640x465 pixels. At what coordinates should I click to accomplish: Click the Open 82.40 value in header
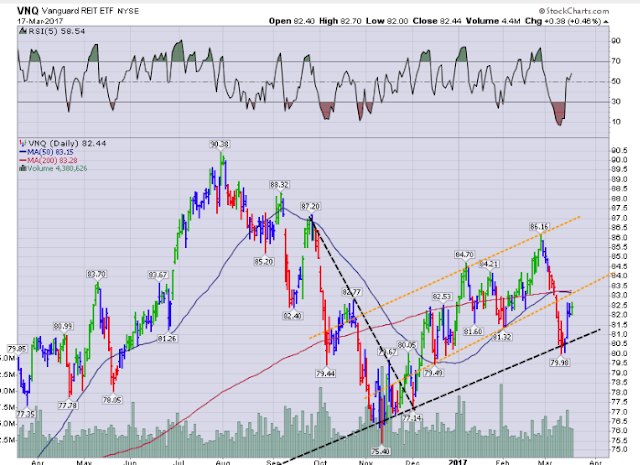pyautogui.click(x=291, y=21)
